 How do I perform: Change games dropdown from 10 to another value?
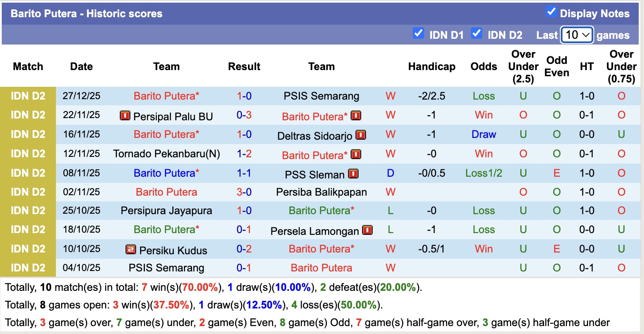click(577, 34)
